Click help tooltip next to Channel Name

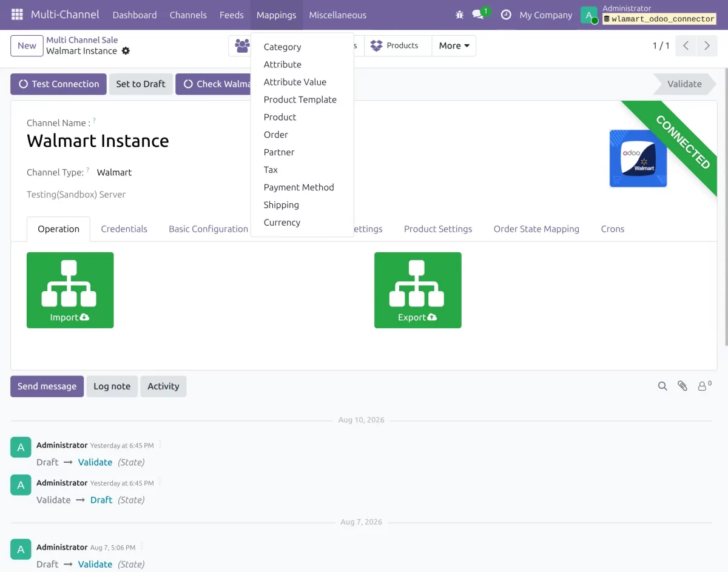[x=94, y=121]
